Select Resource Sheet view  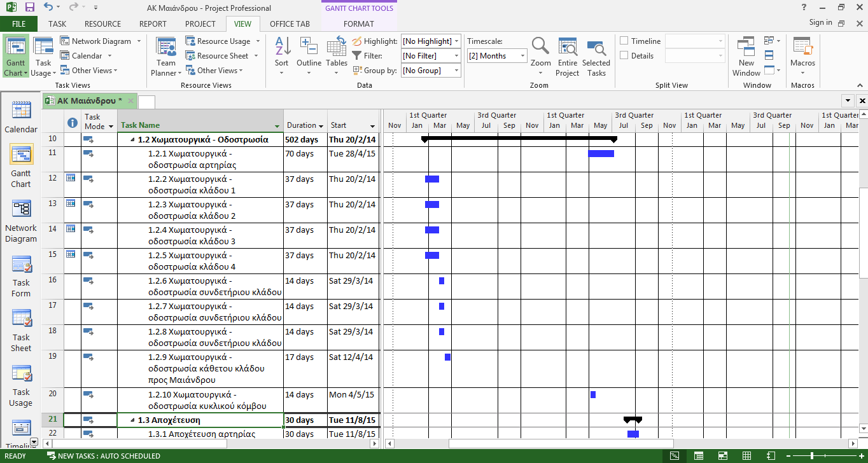tap(222, 55)
